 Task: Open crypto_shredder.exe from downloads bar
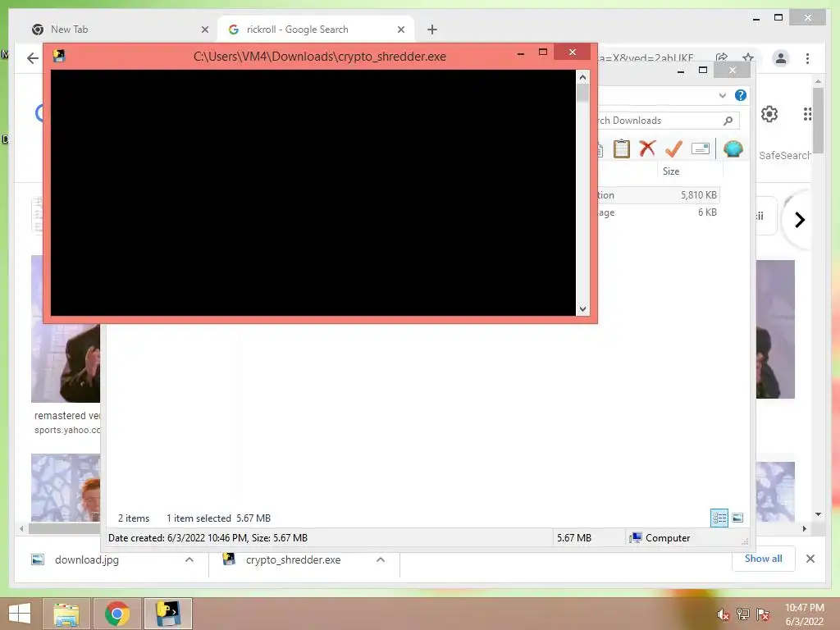tap(293, 559)
